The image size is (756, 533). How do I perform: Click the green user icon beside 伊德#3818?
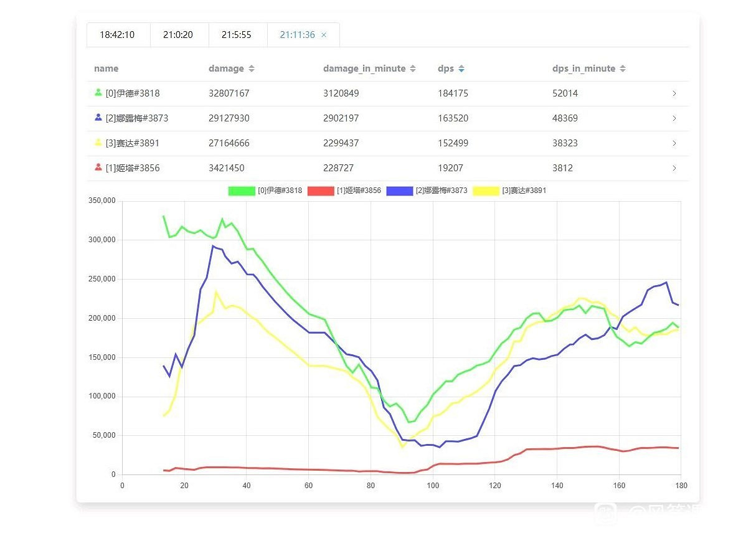click(x=98, y=93)
